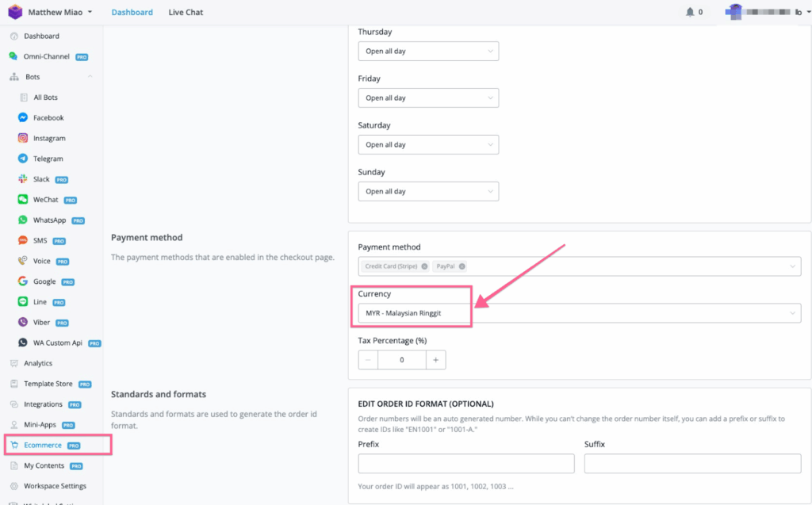Click the WhatsApp icon in sidebar
This screenshot has height=505, width=812.
(23, 220)
